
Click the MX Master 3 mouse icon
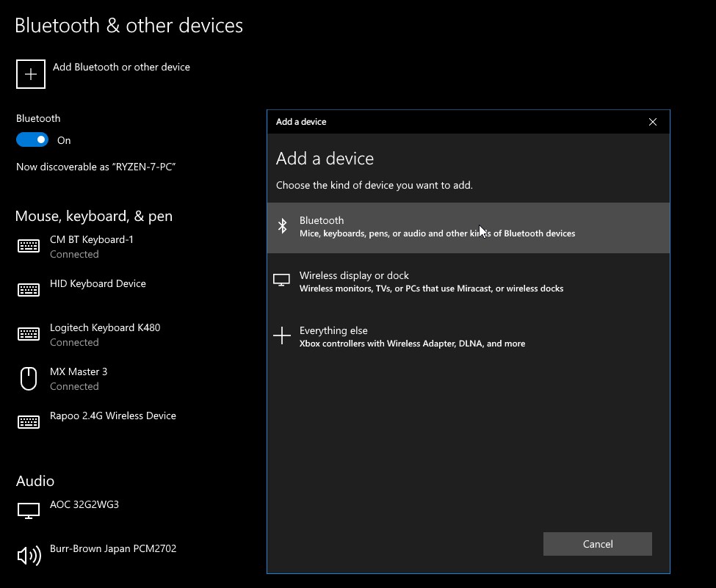point(29,378)
